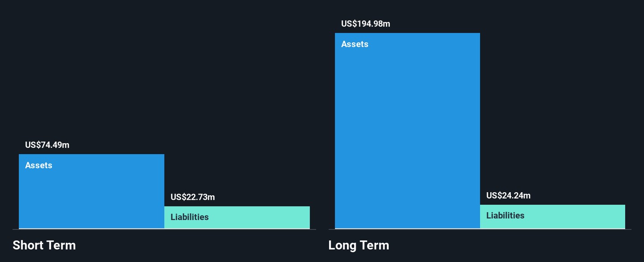Select the US$74.49m value label
Viewport: 644px width, 262px height.
coord(47,145)
